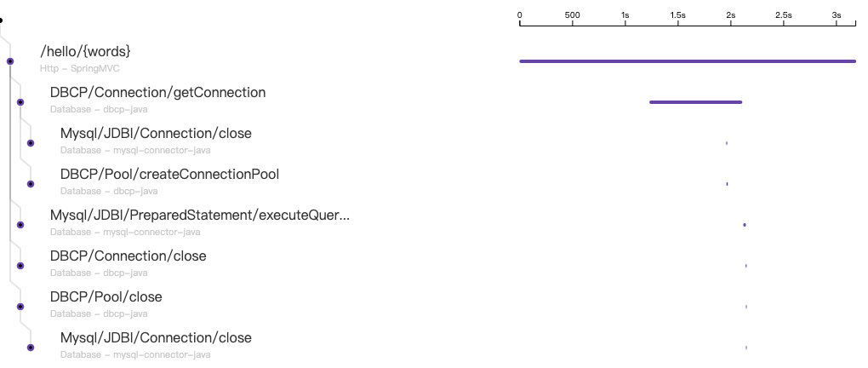The image size is (868, 368).
Task: Click node dot of bottom Mysql/JDBI/Connection/close span
Action: [31, 348]
